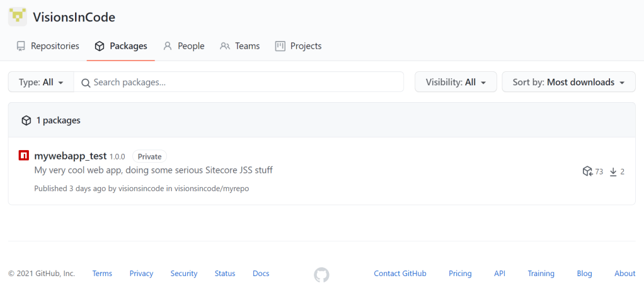Open the Type: All filter dropdown
Viewport: 644px width, 290px height.
tap(41, 82)
